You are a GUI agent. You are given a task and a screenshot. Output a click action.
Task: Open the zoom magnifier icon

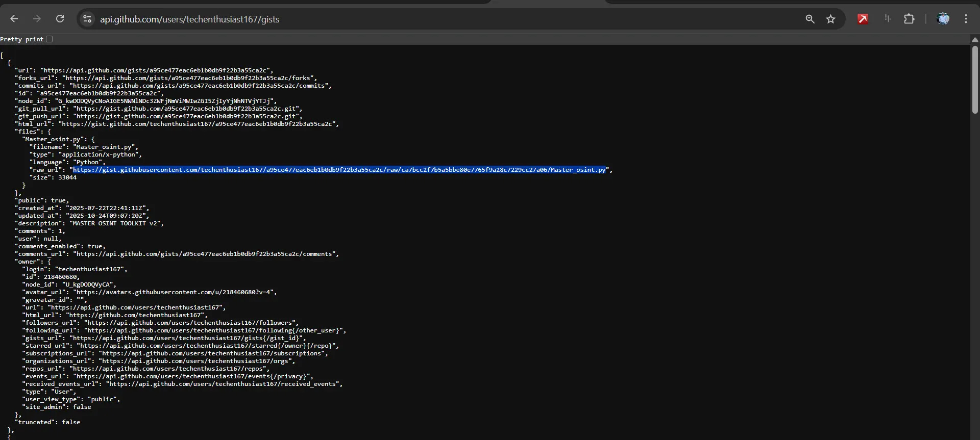pyautogui.click(x=810, y=19)
